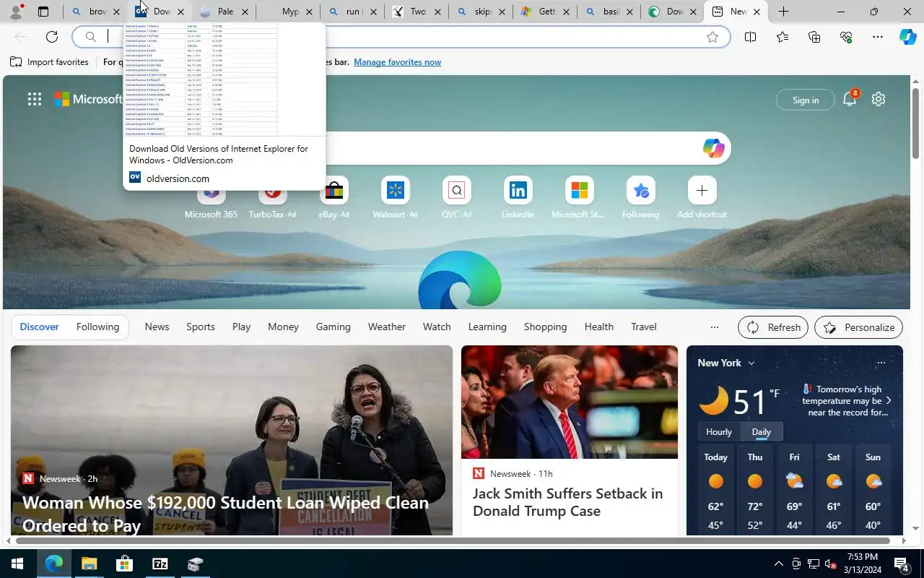Open the Shopping category

pos(545,327)
